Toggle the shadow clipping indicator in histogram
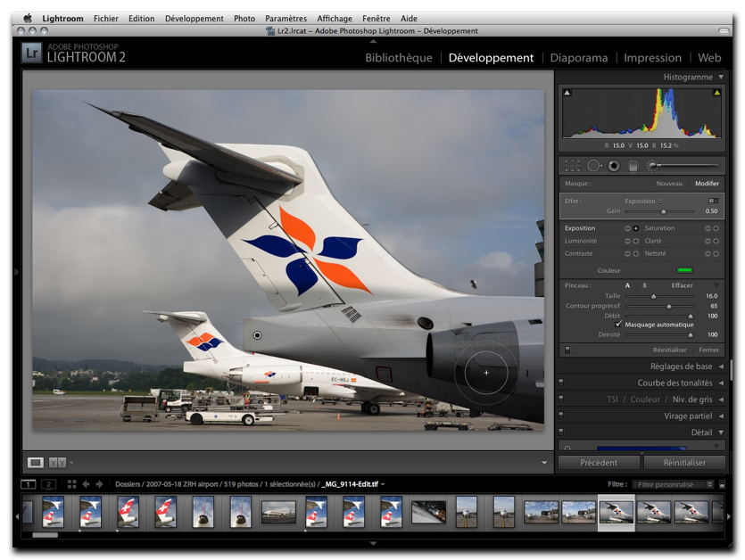The image size is (745, 560). pyautogui.click(x=567, y=93)
